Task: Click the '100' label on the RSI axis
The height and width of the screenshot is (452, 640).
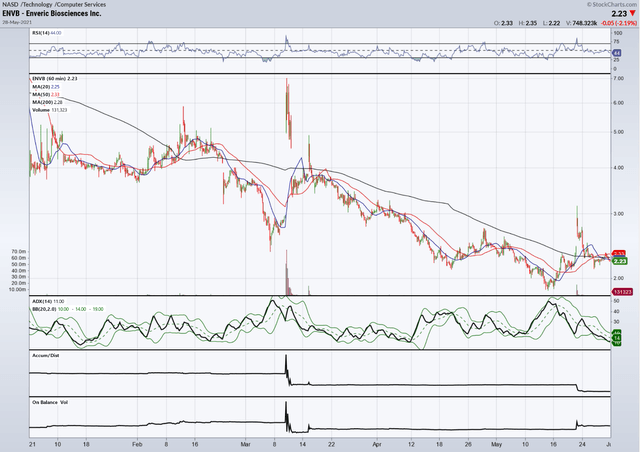Action: point(618,33)
